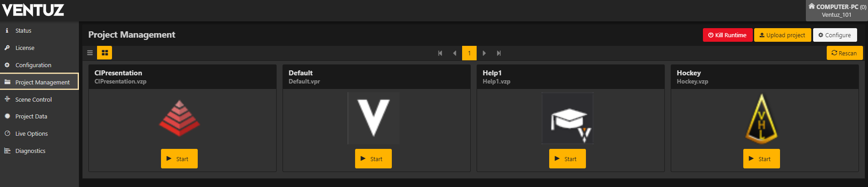Viewport: 868px width, 187px height.
Task: Open the Configure settings button
Action: click(834, 35)
